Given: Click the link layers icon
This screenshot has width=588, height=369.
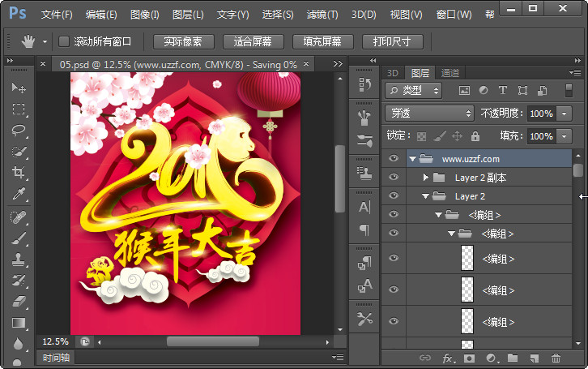Looking at the screenshot, I should [x=425, y=358].
